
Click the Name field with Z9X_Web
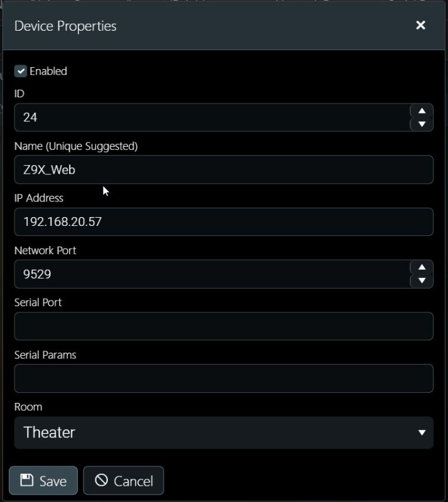pos(223,169)
